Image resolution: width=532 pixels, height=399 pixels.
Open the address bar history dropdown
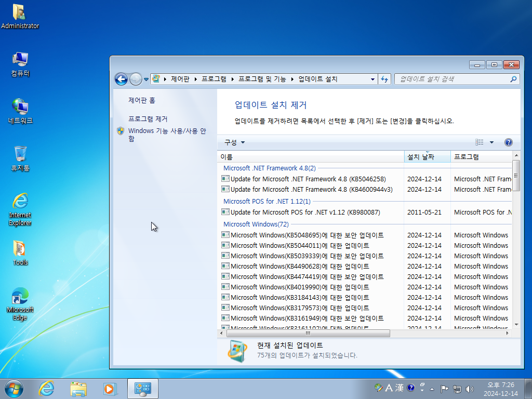tap(373, 79)
